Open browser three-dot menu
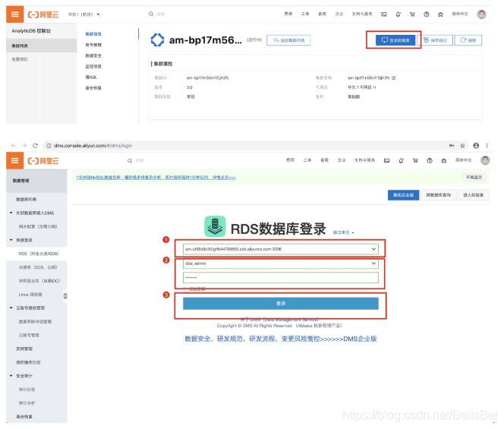Image resolution: width=504 pixels, height=429 pixels. [487, 145]
